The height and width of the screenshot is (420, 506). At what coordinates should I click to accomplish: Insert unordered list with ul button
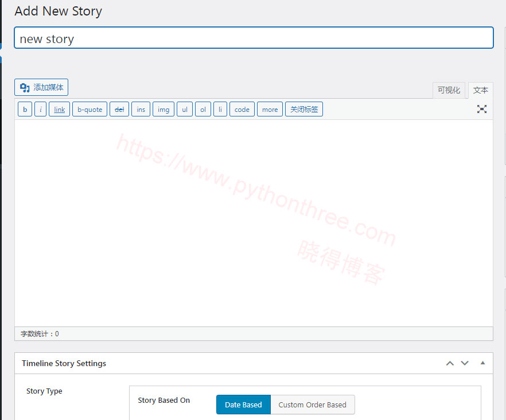pyautogui.click(x=185, y=109)
